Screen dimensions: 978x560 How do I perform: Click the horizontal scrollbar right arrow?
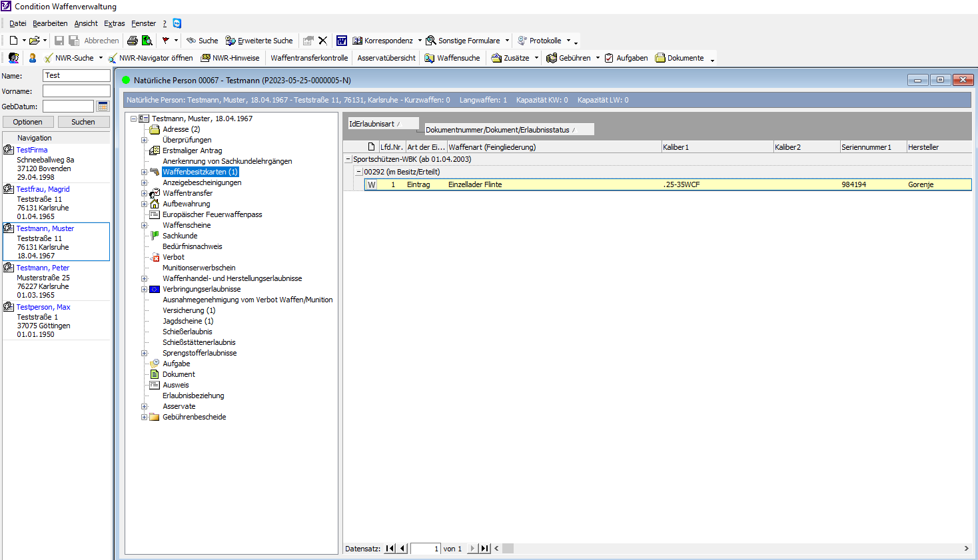click(966, 549)
